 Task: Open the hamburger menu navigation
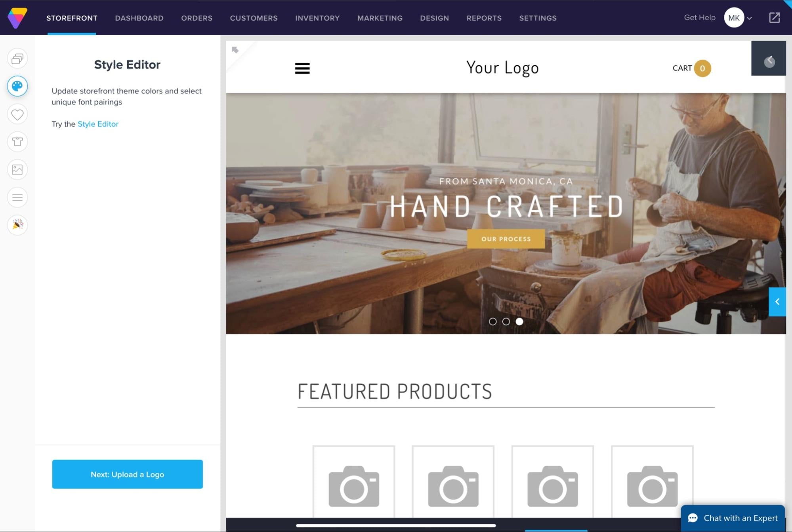click(x=302, y=67)
